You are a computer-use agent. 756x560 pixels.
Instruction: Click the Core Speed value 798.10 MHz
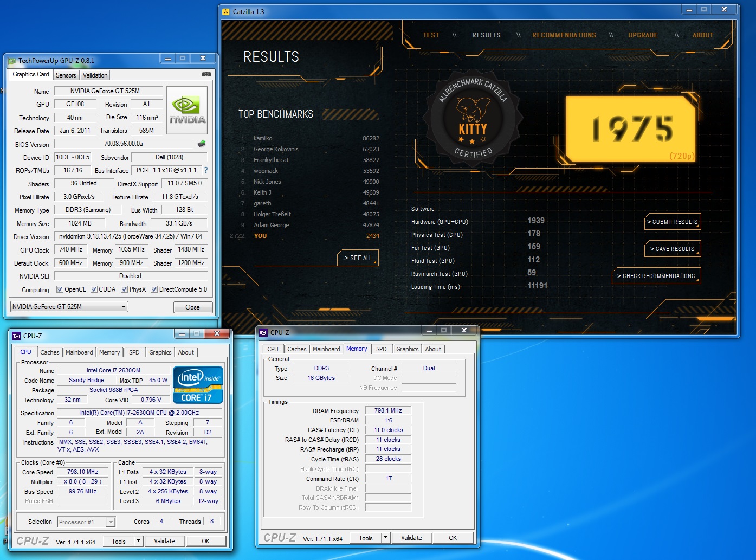82,472
